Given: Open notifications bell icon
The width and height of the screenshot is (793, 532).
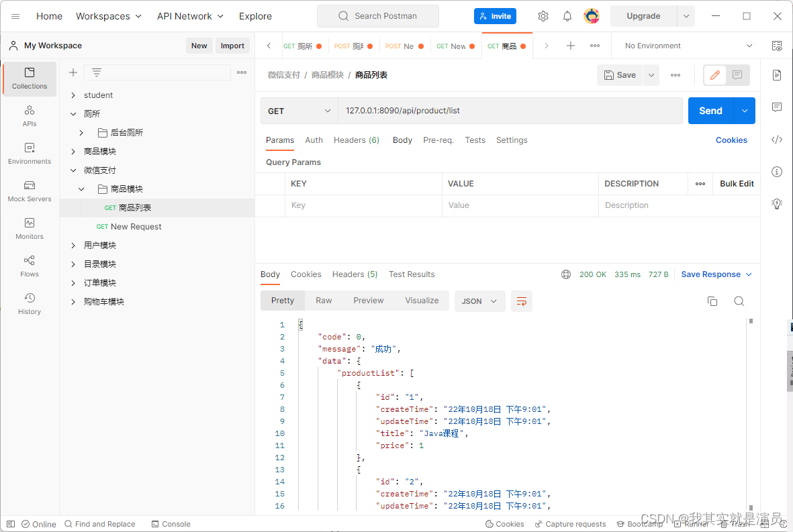Looking at the screenshot, I should tap(567, 16).
